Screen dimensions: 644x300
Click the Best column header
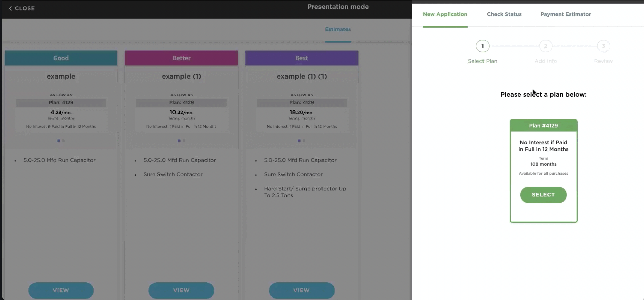click(302, 58)
